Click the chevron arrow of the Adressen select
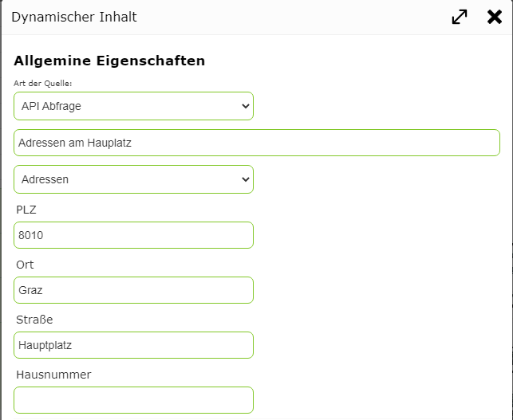Screen dimensions: 513x420 point(246,179)
